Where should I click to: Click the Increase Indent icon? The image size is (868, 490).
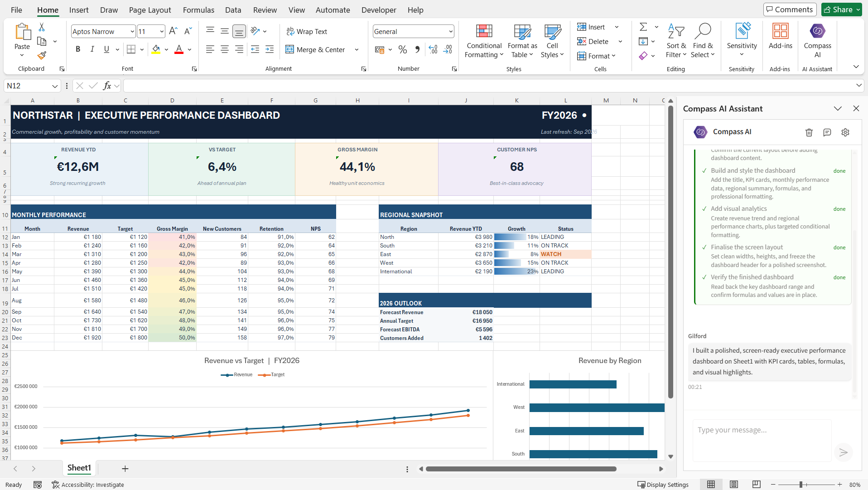(270, 49)
